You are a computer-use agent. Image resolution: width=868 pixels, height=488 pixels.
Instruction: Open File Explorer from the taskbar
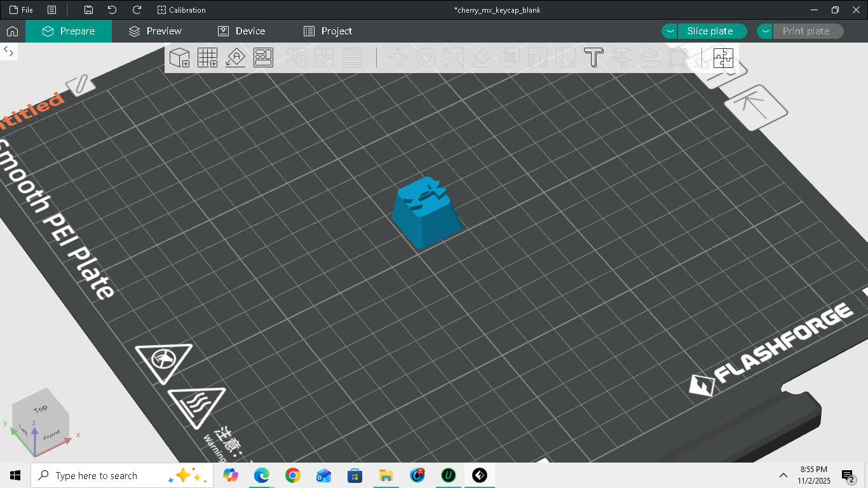pyautogui.click(x=386, y=475)
